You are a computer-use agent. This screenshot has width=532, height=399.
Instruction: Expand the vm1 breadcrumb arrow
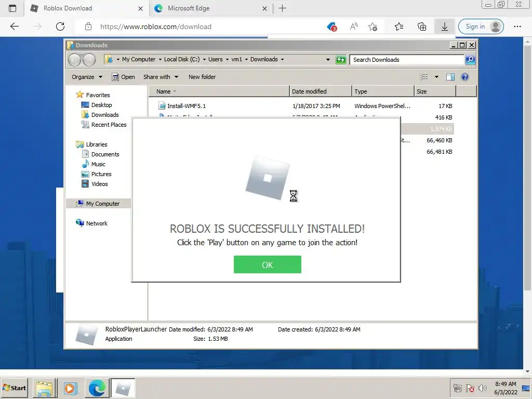(246, 59)
